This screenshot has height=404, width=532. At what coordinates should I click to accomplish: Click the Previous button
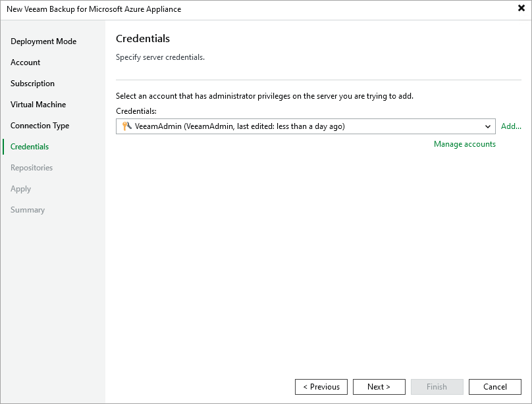tap(321, 387)
